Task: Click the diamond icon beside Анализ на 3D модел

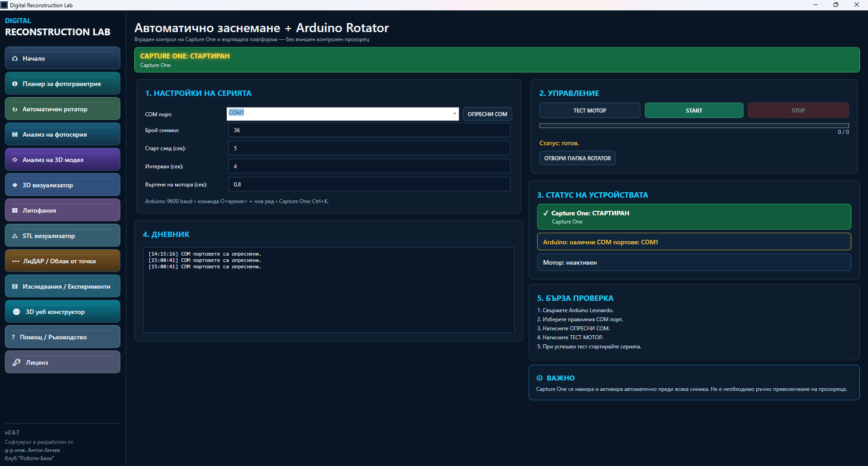Action: [x=15, y=160]
